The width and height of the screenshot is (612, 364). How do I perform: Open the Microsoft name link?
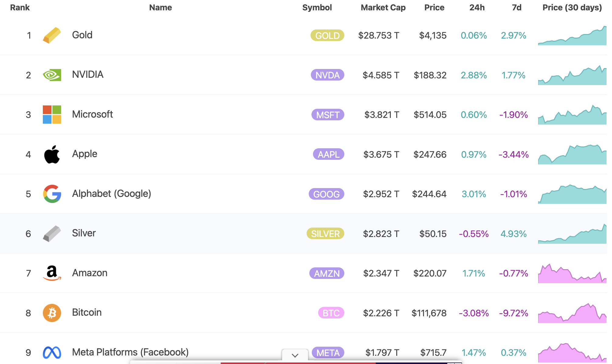point(92,115)
